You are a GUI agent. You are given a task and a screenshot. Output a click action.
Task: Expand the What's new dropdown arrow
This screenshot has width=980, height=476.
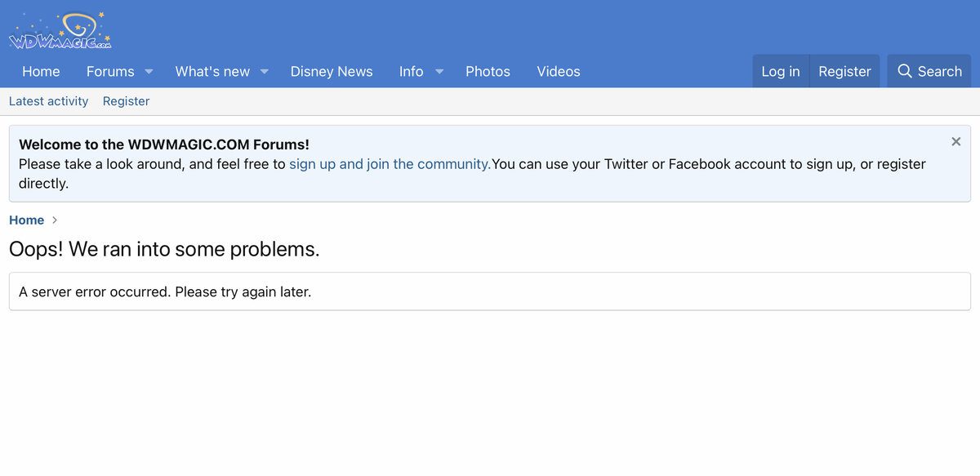(x=265, y=72)
